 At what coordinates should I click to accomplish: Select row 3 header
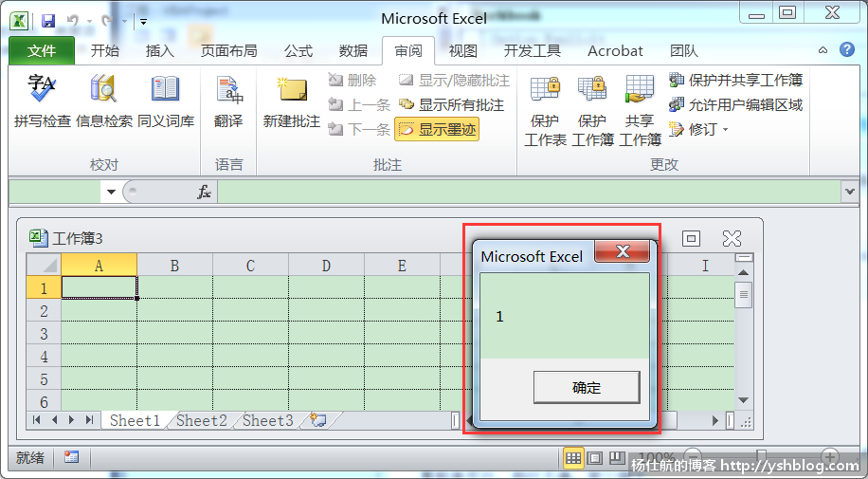point(44,334)
